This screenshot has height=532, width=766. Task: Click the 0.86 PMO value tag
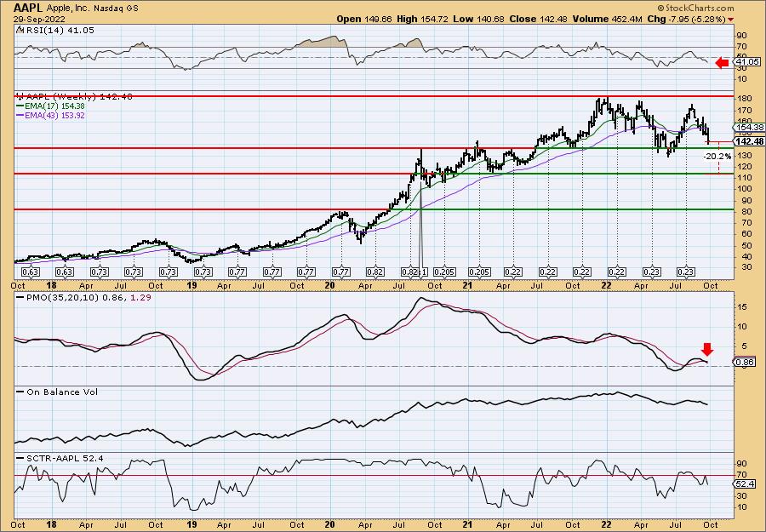[x=746, y=362]
